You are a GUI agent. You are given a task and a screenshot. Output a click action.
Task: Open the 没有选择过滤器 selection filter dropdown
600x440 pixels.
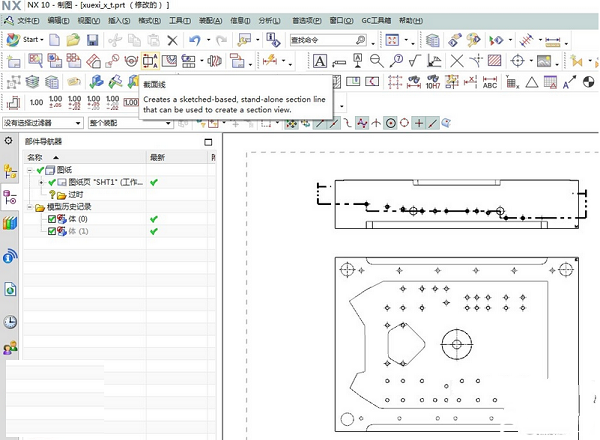click(42, 123)
